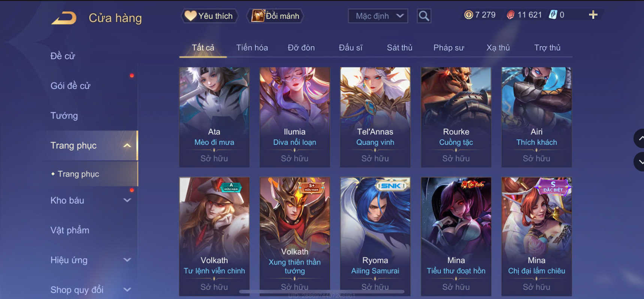The width and height of the screenshot is (644, 299).
Task: Select the Ryoma Ailing Samurai skin card
Action: coord(375,236)
